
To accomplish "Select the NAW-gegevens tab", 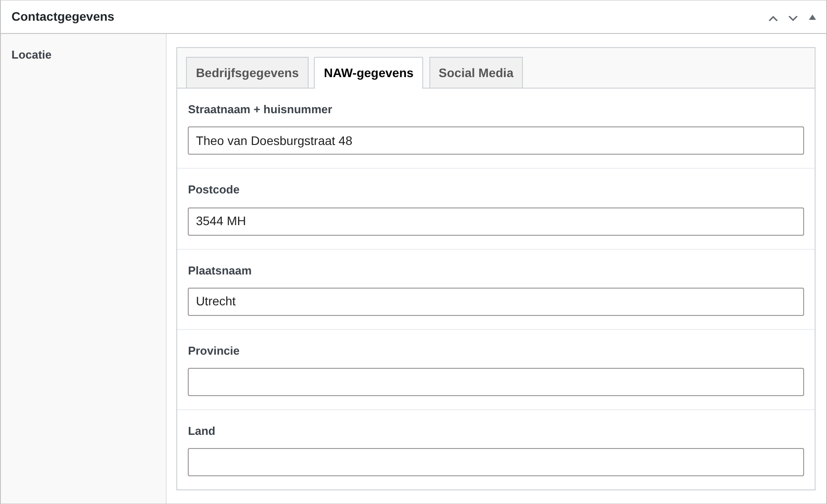I will point(369,73).
